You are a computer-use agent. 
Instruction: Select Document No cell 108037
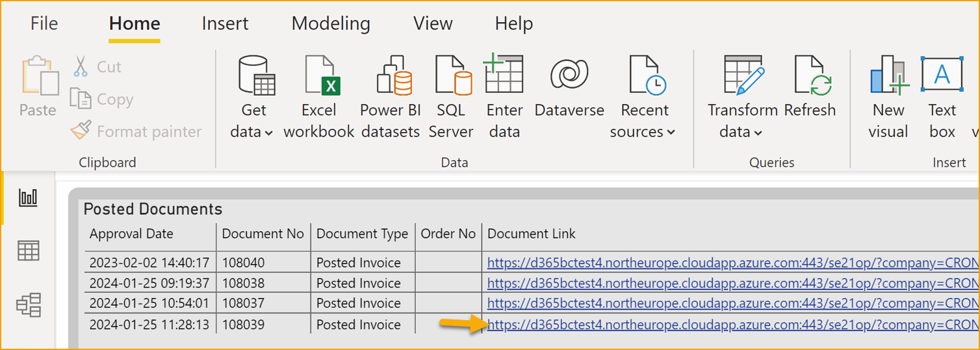(243, 303)
